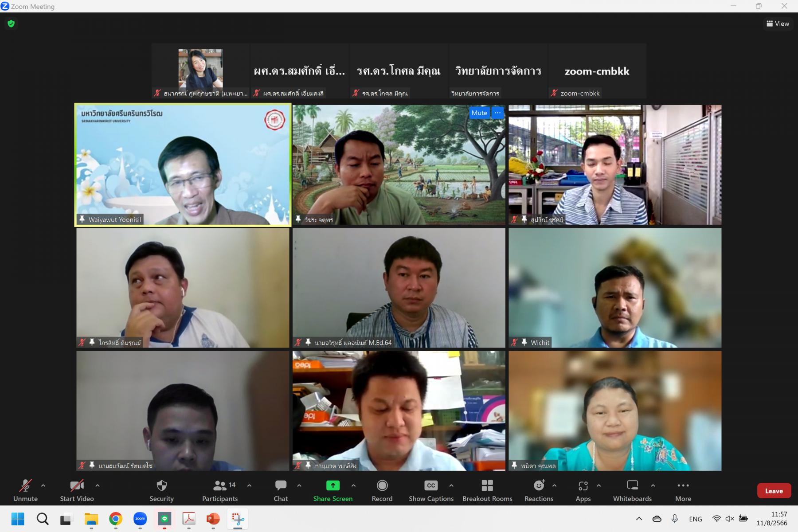Click the ผศ.ดร.สมศักดิ์ participant tile
This screenshot has width=798, height=532.
click(299, 71)
